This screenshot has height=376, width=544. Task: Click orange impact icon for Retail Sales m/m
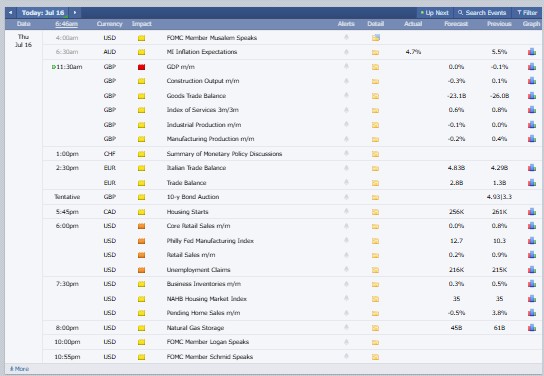pos(141,255)
